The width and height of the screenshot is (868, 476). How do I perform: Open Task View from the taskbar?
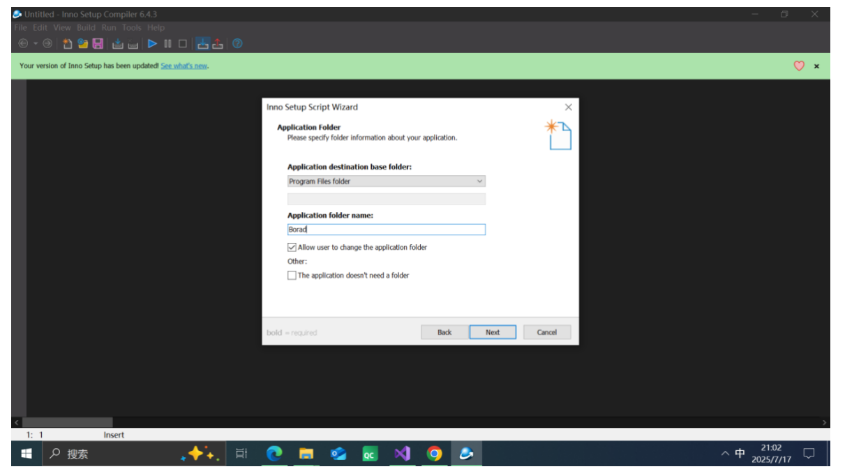[241, 454]
